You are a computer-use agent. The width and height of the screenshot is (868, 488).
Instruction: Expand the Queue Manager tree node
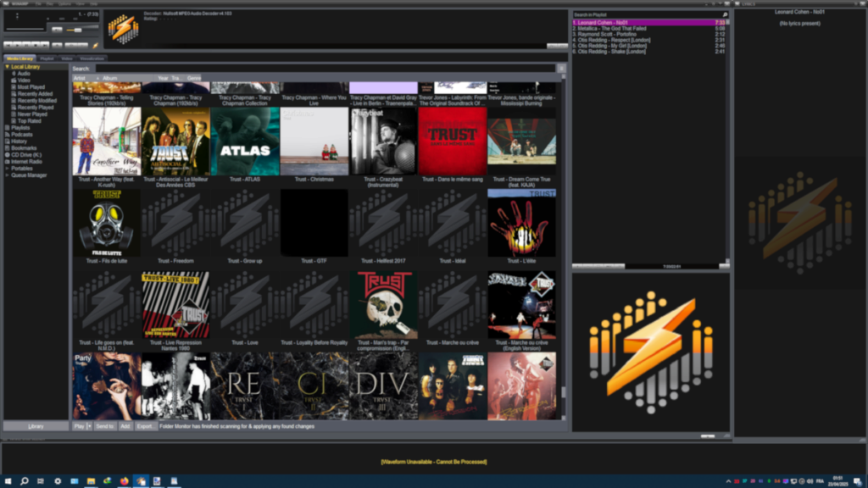7,175
